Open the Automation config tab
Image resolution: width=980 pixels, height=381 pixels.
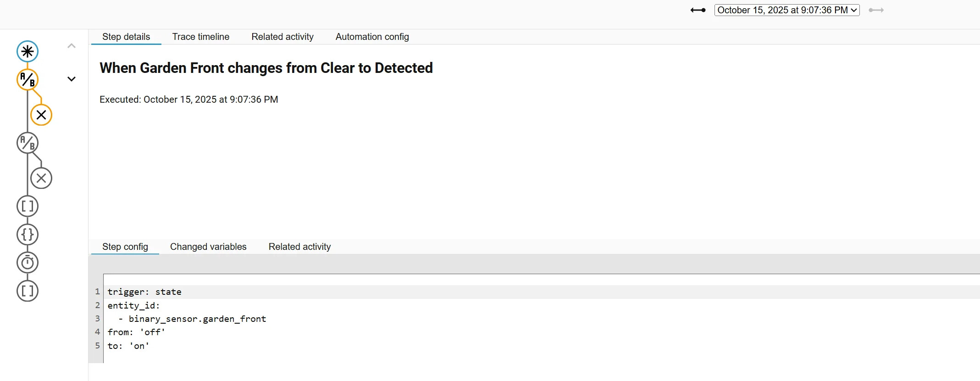coord(372,37)
